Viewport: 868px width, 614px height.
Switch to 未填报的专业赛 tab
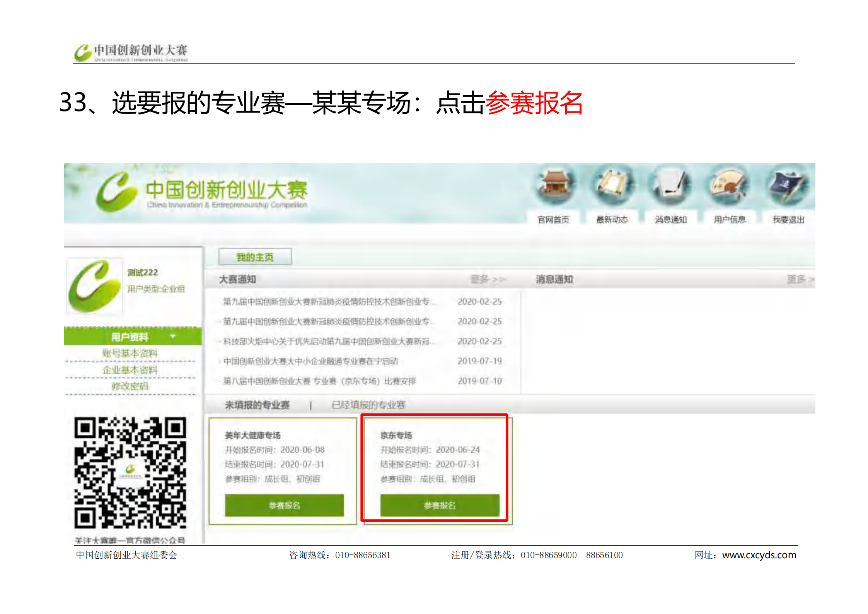257,405
